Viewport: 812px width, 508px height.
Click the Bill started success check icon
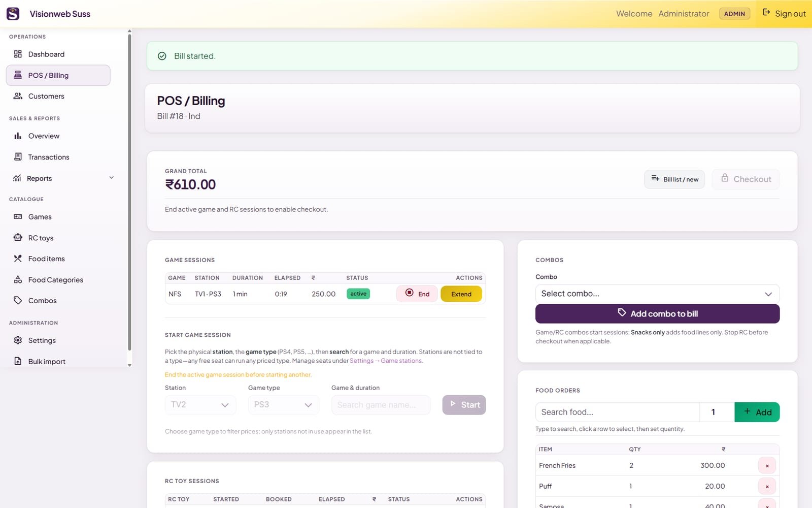(x=162, y=56)
